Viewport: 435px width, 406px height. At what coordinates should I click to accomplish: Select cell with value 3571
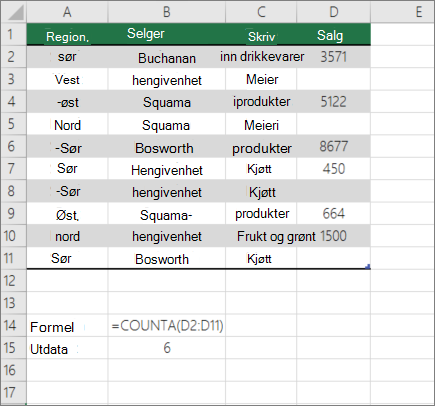[x=333, y=57]
